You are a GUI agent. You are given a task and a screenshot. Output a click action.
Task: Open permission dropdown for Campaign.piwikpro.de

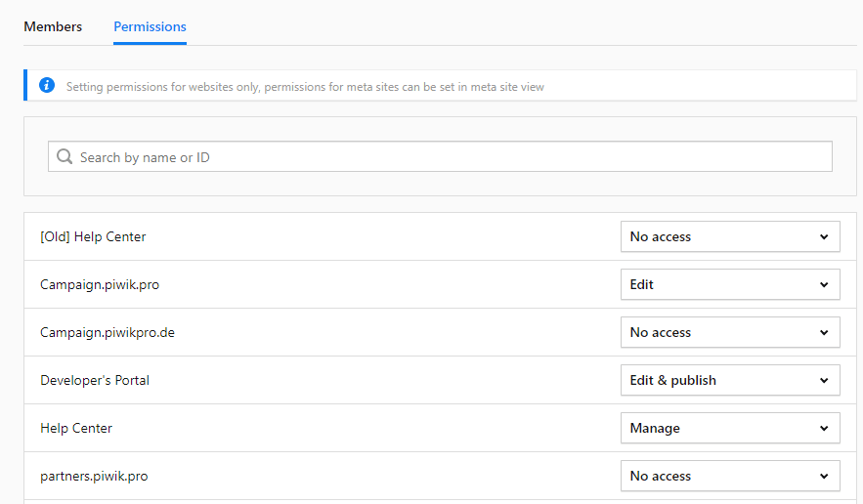pos(729,332)
